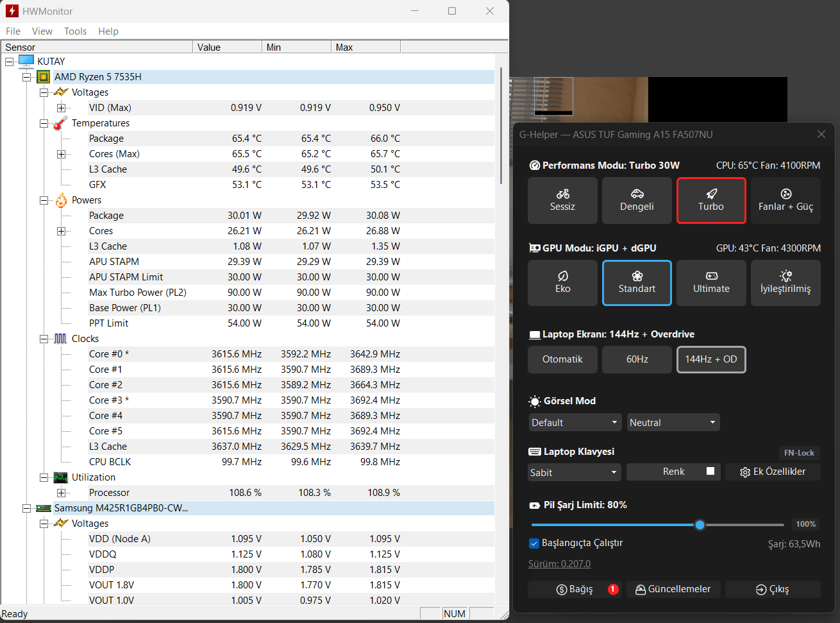The image size is (840, 623).
Task: Click the battery charge limit slider handle
Action: pyautogui.click(x=700, y=525)
